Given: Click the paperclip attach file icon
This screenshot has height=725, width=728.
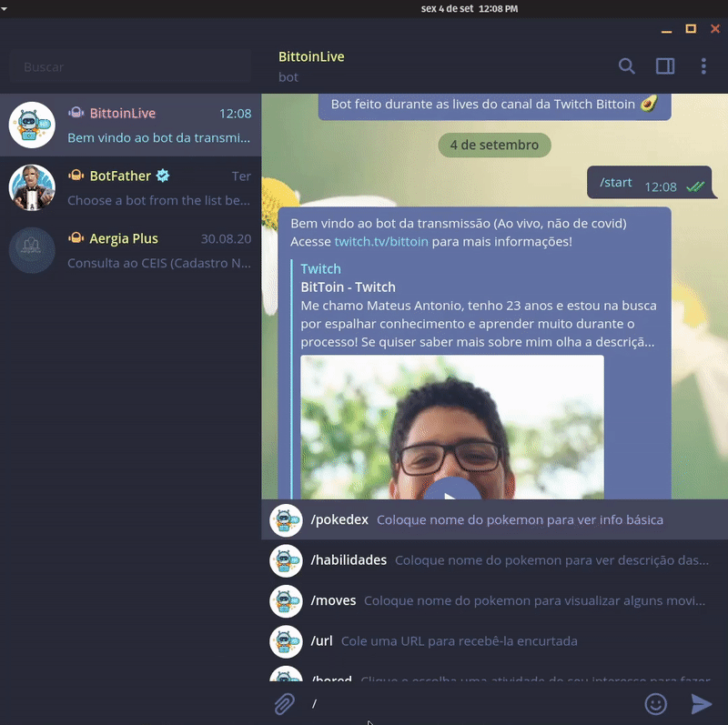Looking at the screenshot, I should pyautogui.click(x=284, y=704).
